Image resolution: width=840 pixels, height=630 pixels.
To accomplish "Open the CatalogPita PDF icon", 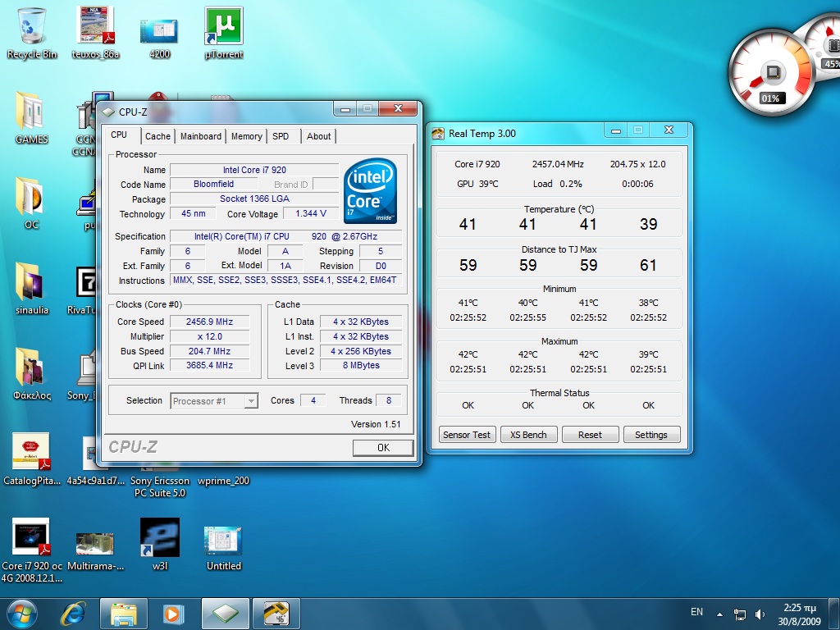I will point(32,459).
